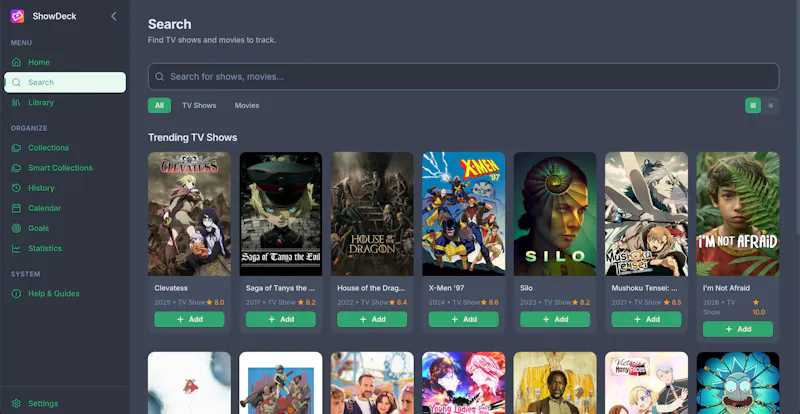The image size is (800, 414).
Task: Open House of the Dragon poster
Action: (372, 214)
